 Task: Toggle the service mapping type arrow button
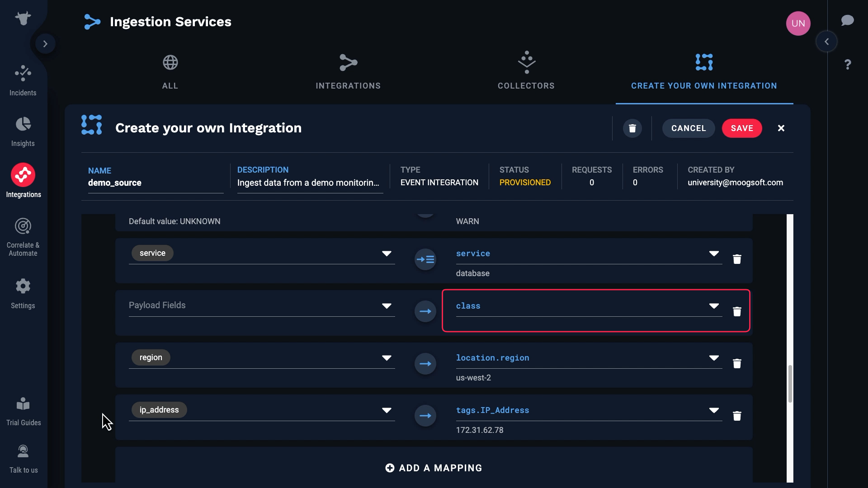click(425, 260)
